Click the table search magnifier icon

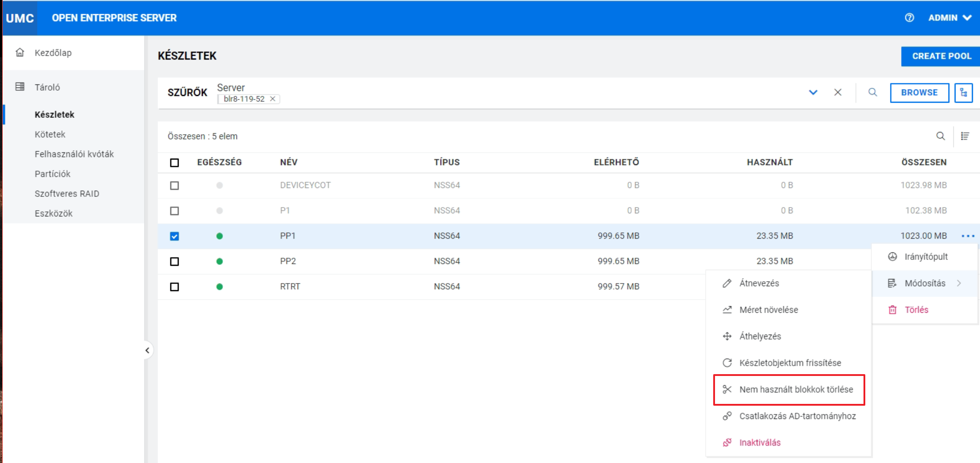(940, 136)
